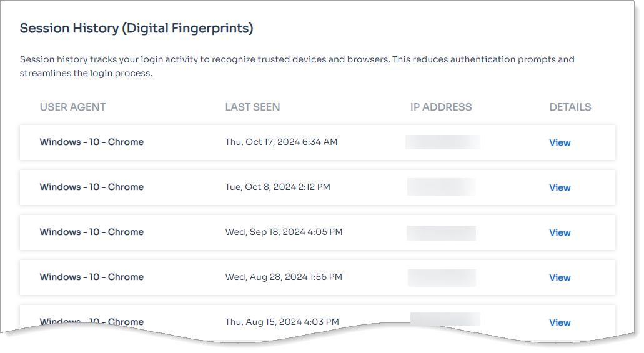Click the Thu, Oct 17, 2024 6:34 AM timestamp

281,142
